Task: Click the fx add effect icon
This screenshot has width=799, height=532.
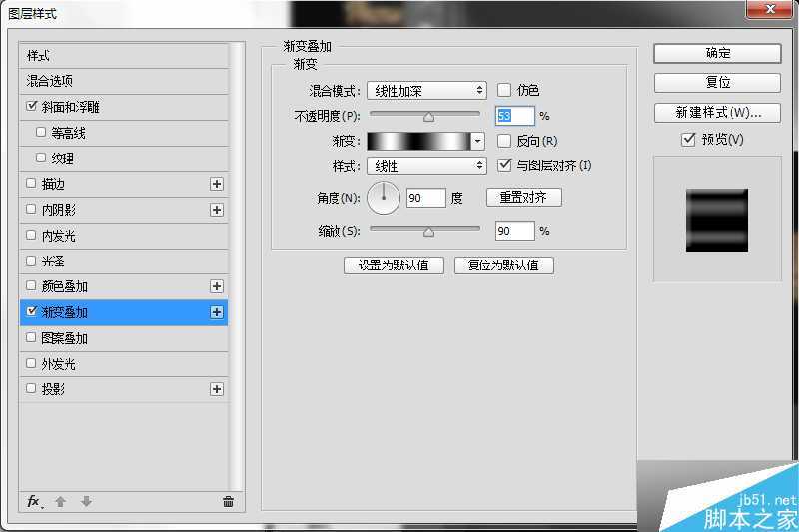Action: [x=34, y=501]
